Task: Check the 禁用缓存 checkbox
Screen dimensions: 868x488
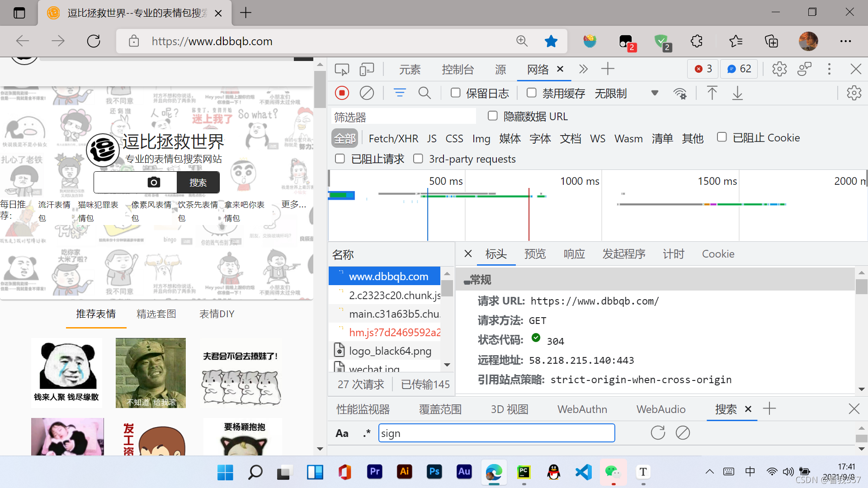Action: [532, 93]
